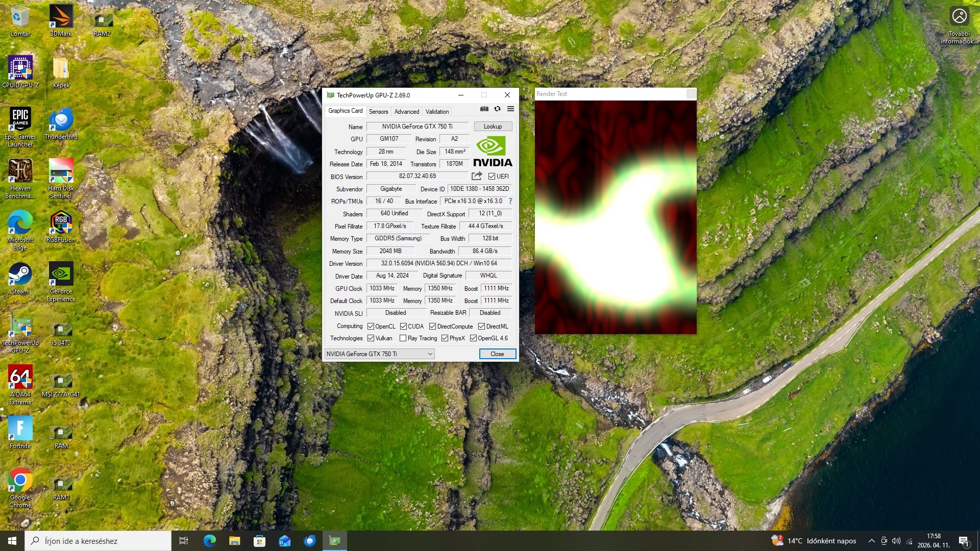Click the BIOS export share icon
The height and width of the screenshot is (551, 980).
click(x=477, y=176)
